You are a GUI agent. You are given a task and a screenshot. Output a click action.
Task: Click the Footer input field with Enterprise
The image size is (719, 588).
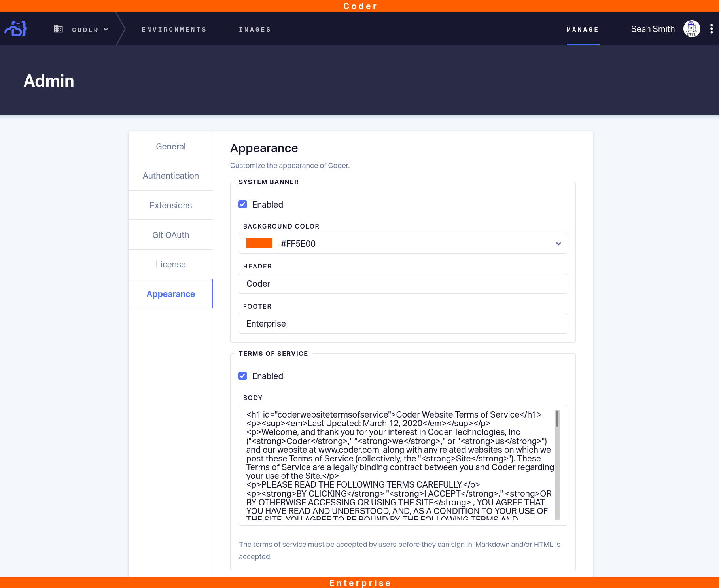click(403, 323)
